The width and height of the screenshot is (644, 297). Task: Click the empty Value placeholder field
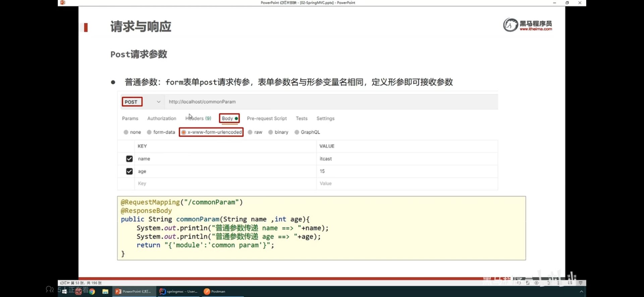pyautogui.click(x=407, y=184)
